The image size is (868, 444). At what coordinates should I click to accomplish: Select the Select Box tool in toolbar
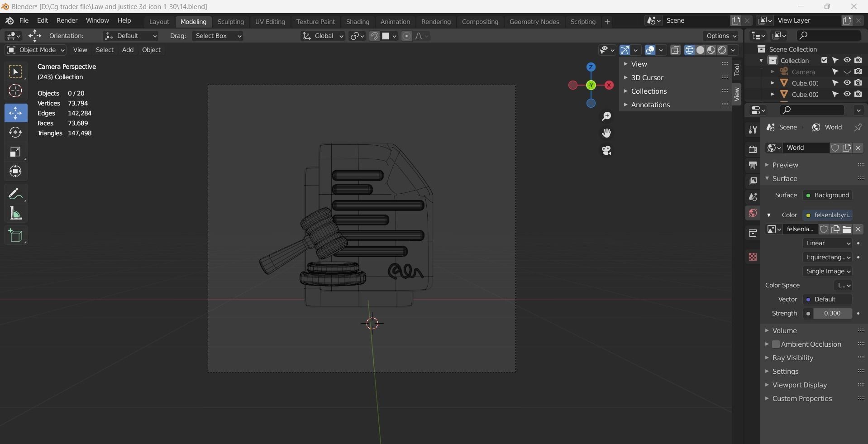coord(15,72)
